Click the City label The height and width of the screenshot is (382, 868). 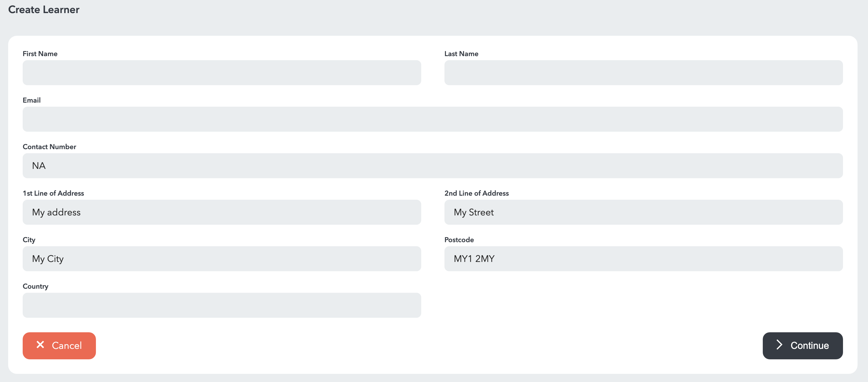tap(29, 240)
